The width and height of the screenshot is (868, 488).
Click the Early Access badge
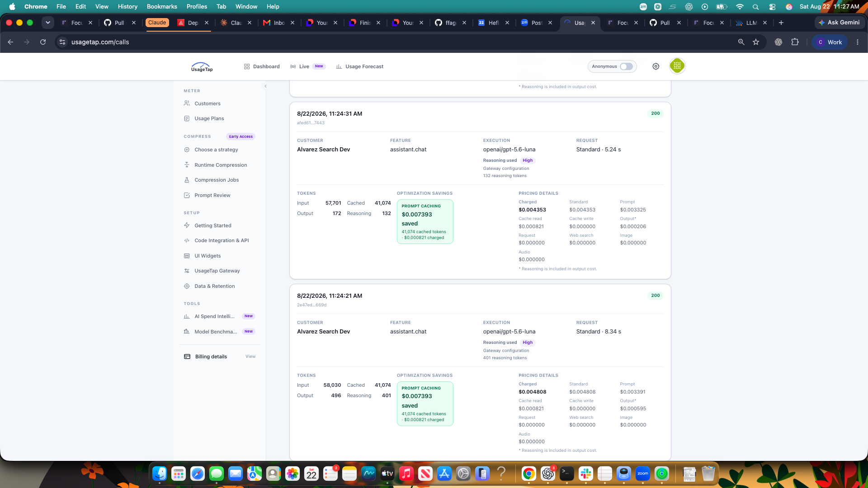coord(241,136)
